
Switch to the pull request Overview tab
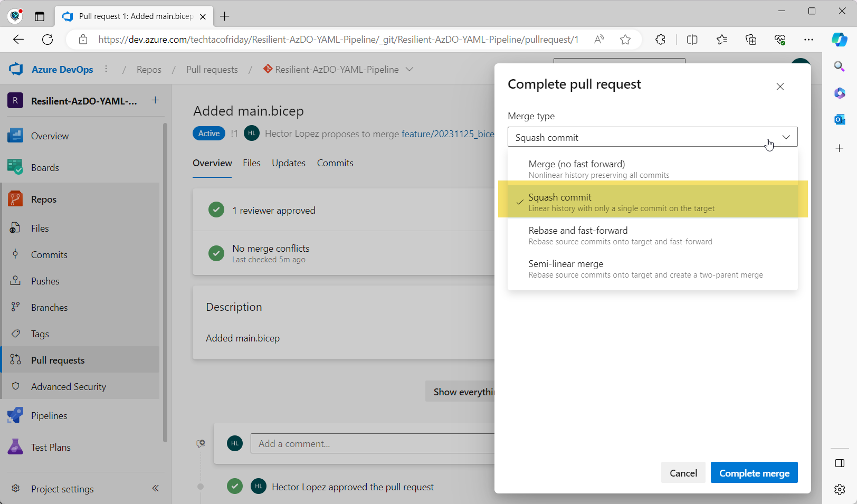point(212,163)
